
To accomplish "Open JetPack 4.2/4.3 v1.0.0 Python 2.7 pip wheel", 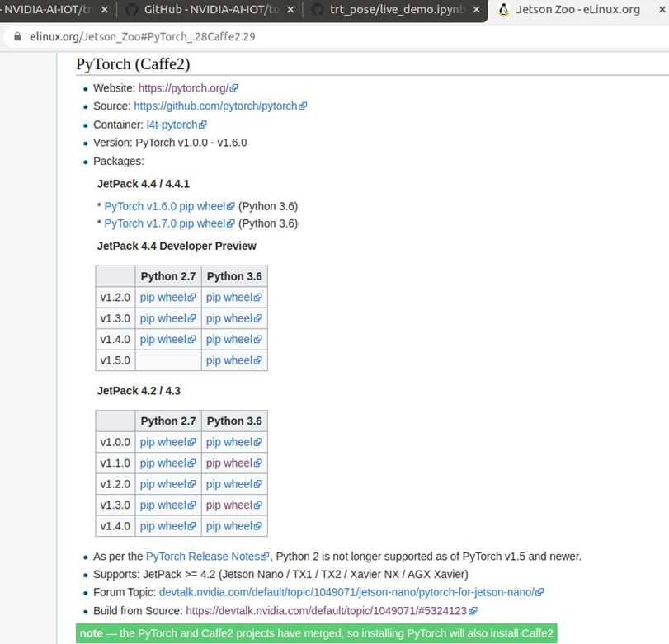I will tap(163, 442).
